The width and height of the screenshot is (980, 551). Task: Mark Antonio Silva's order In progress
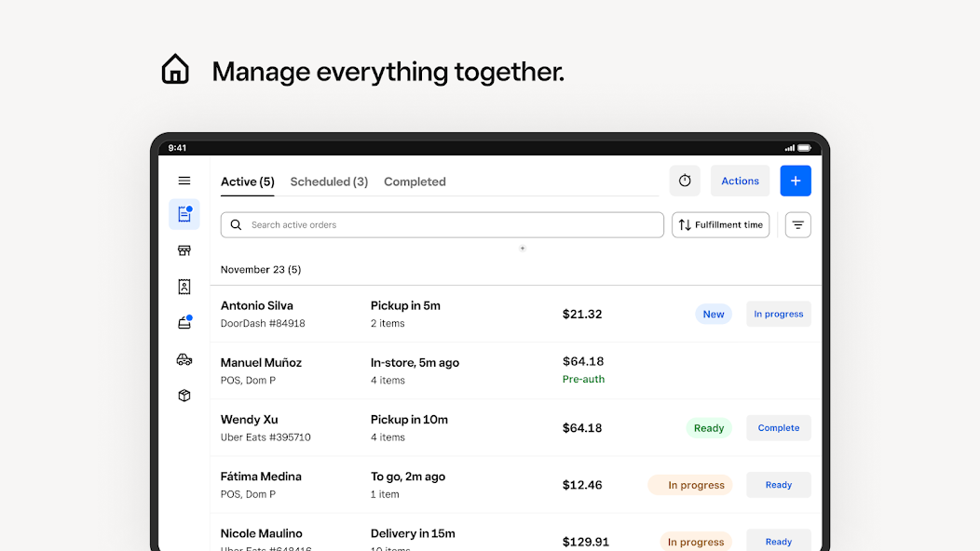pyautogui.click(x=778, y=315)
